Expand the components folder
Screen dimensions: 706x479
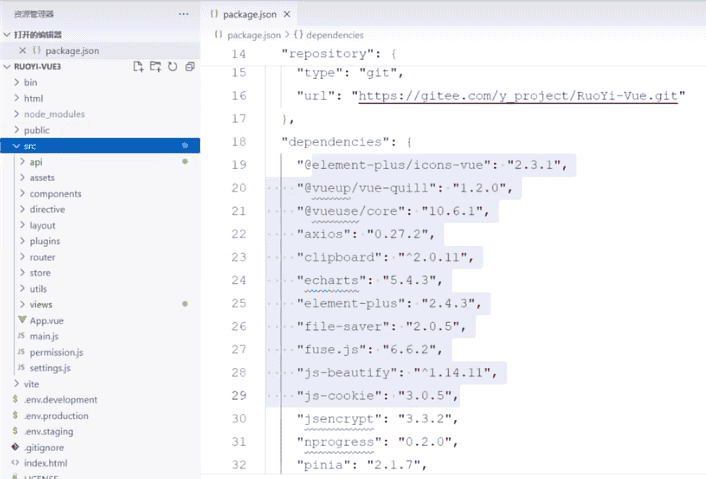coord(22,193)
